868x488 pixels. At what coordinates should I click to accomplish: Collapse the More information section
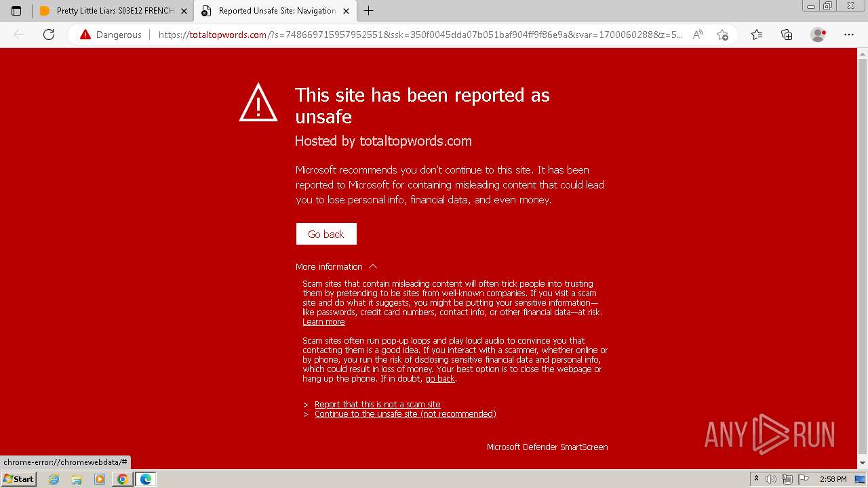click(336, 266)
